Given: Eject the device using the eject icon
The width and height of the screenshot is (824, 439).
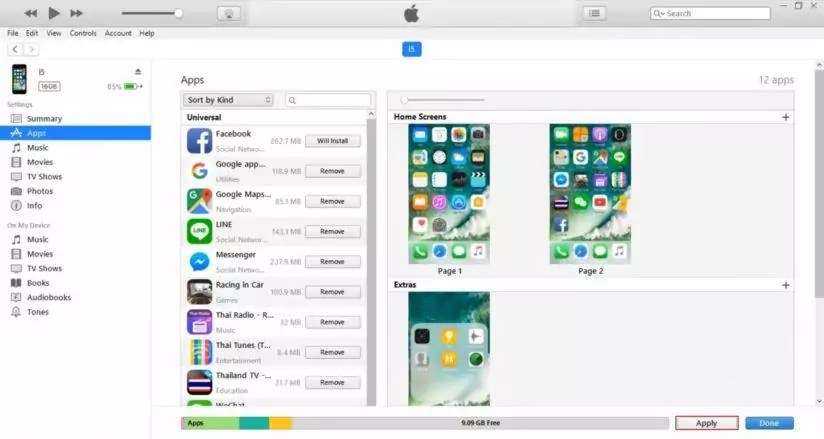Looking at the screenshot, I should coord(138,72).
